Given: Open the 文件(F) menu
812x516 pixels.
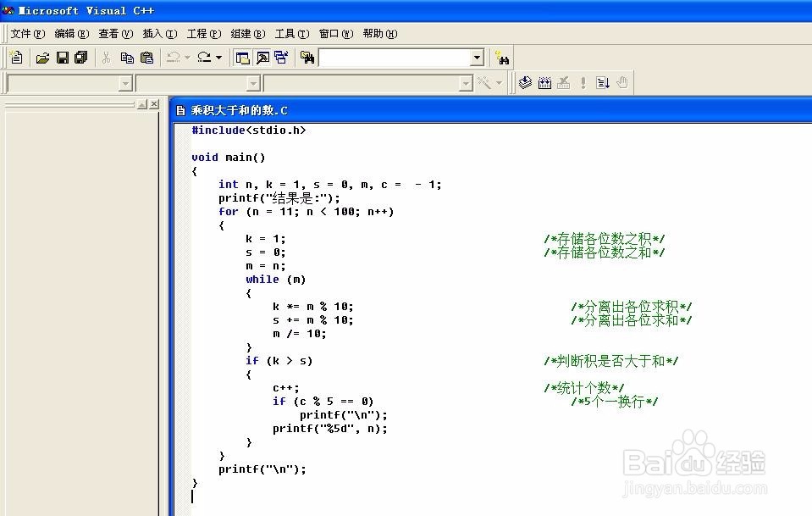Looking at the screenshot, I should pyautogui.click(x=28, y=34).
